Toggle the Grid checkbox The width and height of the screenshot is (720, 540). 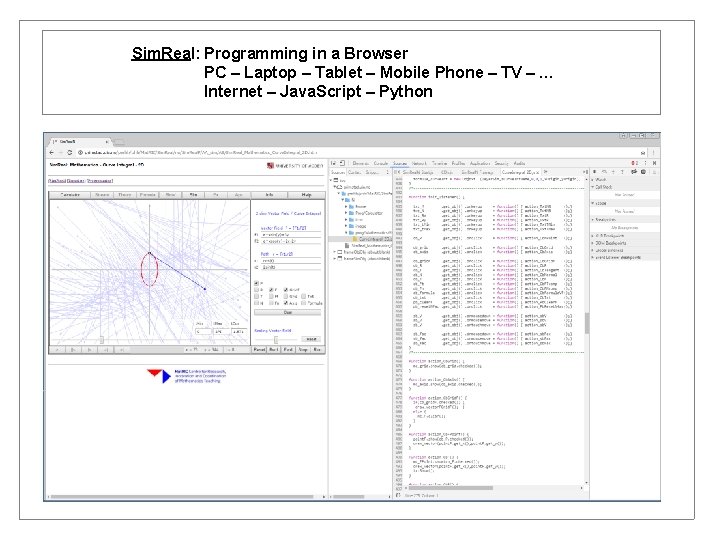286,297
